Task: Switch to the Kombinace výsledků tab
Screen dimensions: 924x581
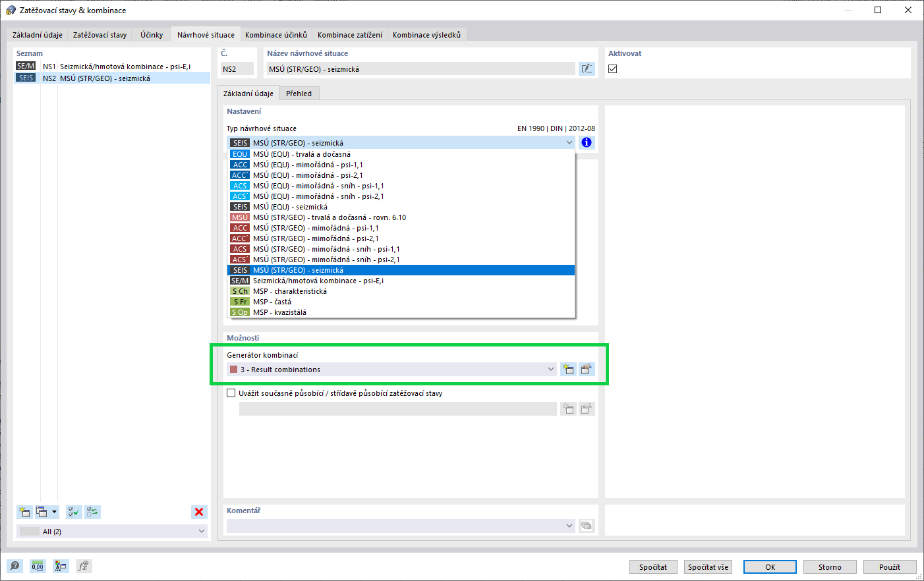Action: [427, 35]
